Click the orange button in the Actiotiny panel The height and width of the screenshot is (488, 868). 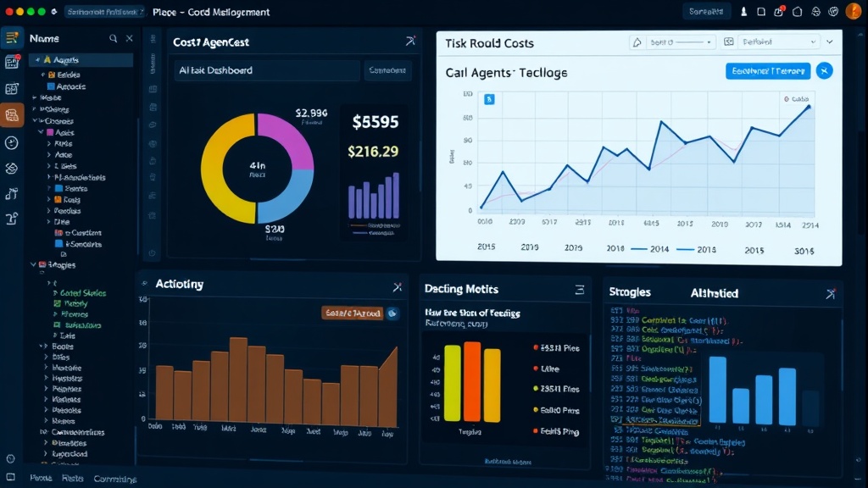tap(352, 313)
